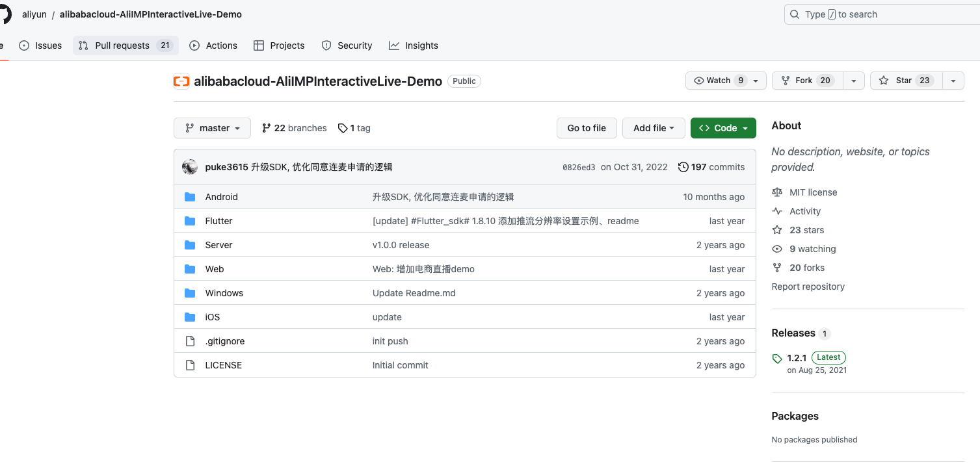Open the Projects tab
This screenshot has height=473, width=980.
pos(279,45)
